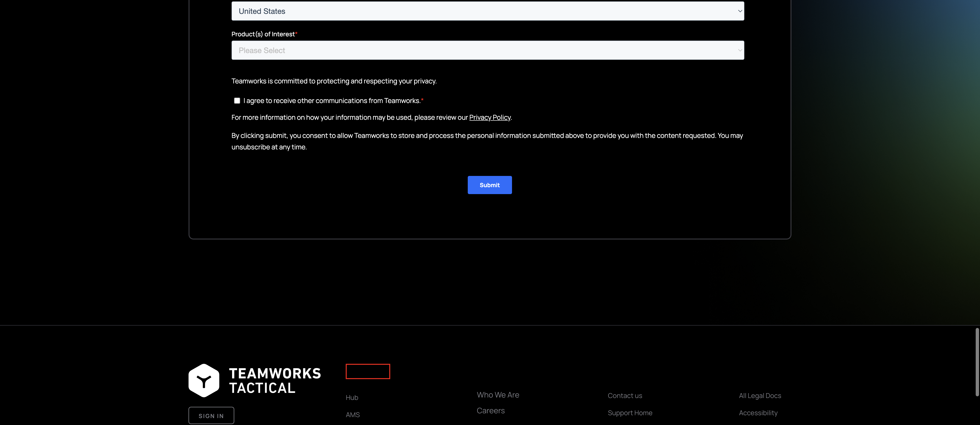The image size is (980, 425).
Task: View All Legal Docs link
Action: click(760, 396)
